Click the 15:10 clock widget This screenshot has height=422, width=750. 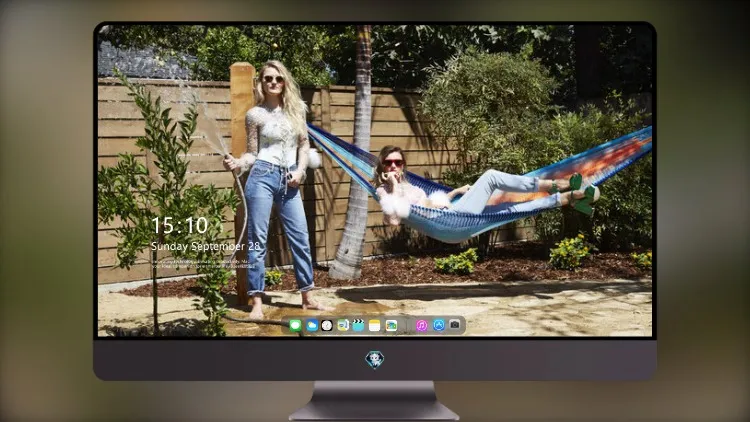pyautogui.click(x=180, y=225)
